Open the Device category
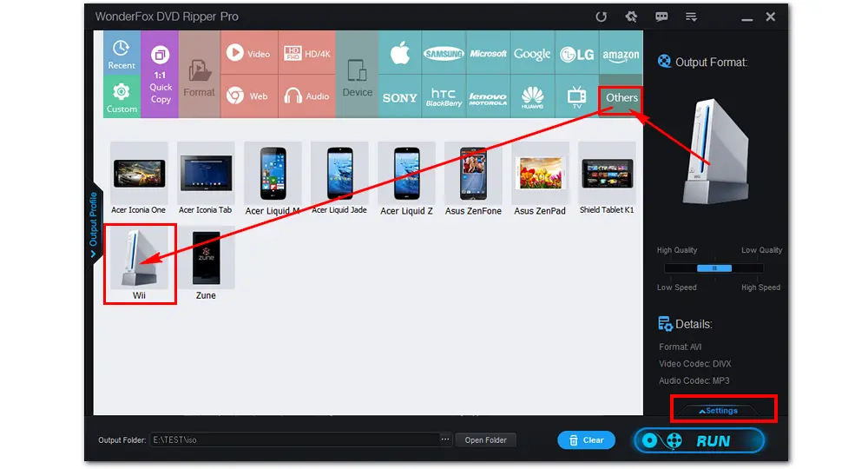 pos(357,74)
